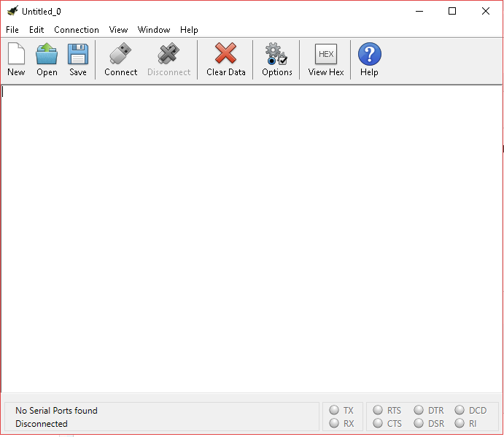This screenshot has width=504, height=437.
Task: Clear terminal with the Clear Data icon
Action: pos(225,55)
